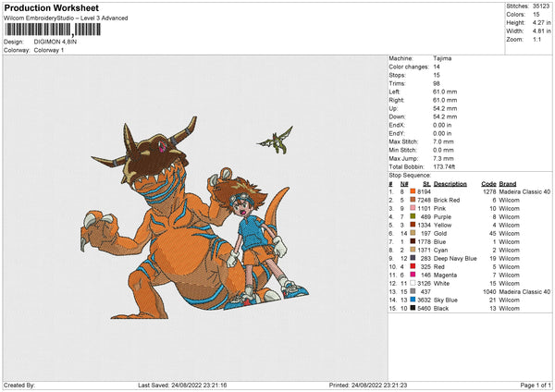Click the gray swatch for stop 13 (437)
Image resolution: width=555 pixels, height=392 pixels.
click(x=413, y=291)
